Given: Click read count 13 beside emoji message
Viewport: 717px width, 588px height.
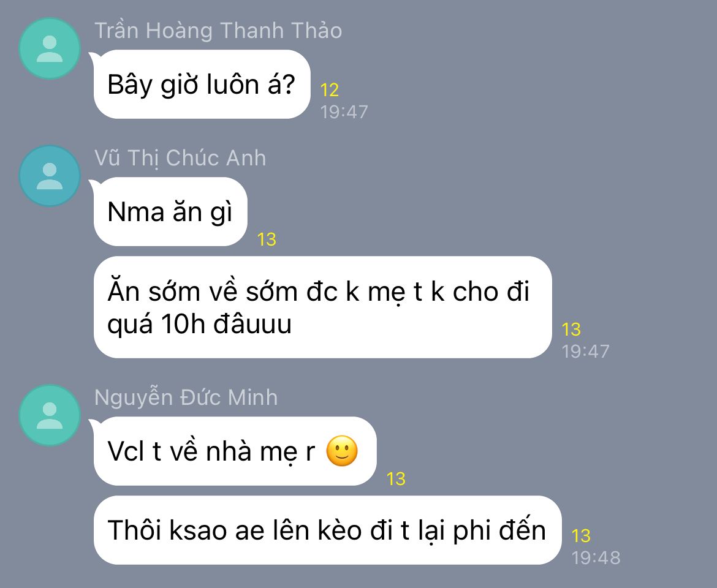Looking at the screenshot, I should 396,479.
